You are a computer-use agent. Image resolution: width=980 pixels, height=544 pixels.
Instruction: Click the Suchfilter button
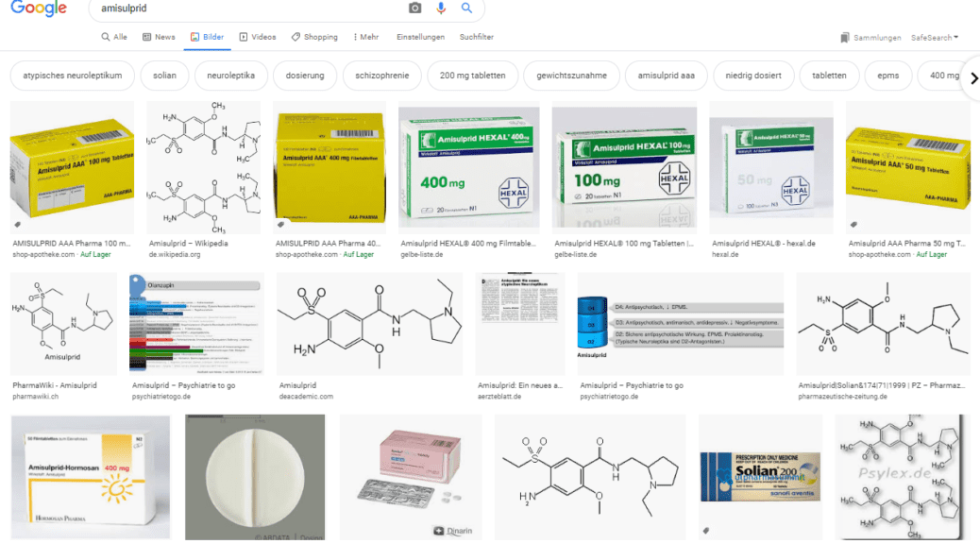[476, 37]
